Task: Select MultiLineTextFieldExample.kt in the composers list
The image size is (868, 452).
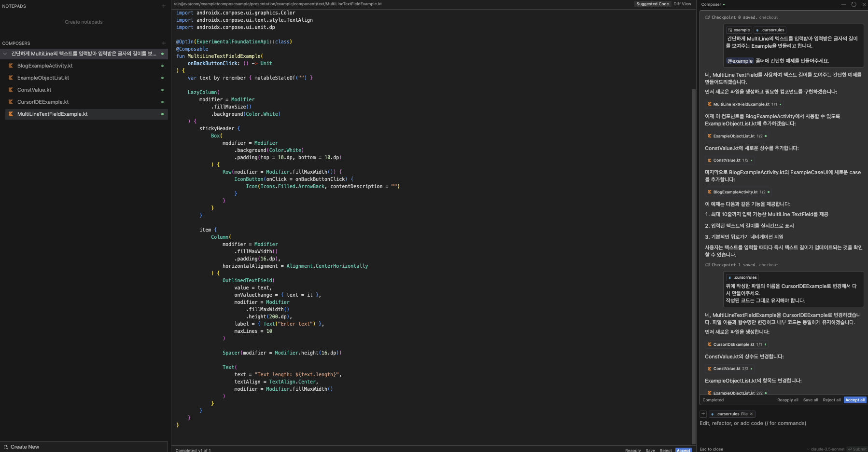Action: click(86, 114)
